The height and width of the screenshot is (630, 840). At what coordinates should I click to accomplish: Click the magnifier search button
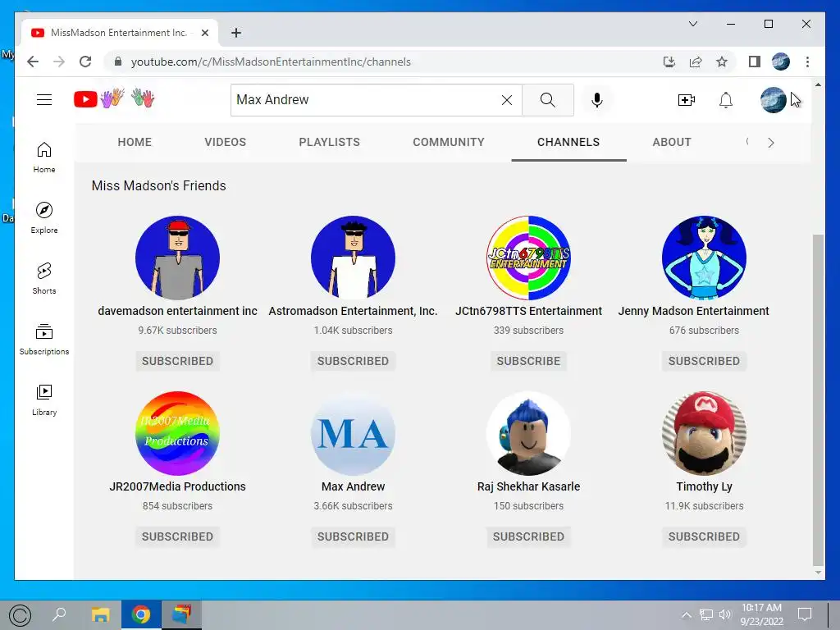pos(547,99)
